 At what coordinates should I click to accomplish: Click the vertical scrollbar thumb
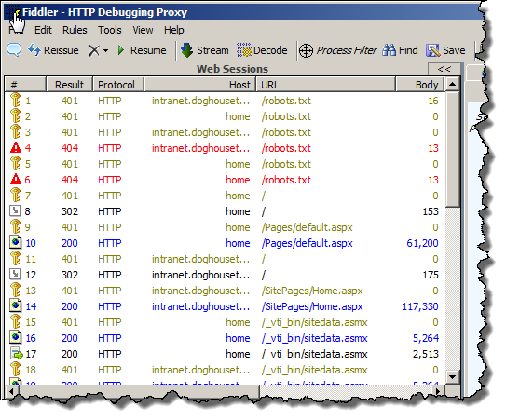click(453, 149)
